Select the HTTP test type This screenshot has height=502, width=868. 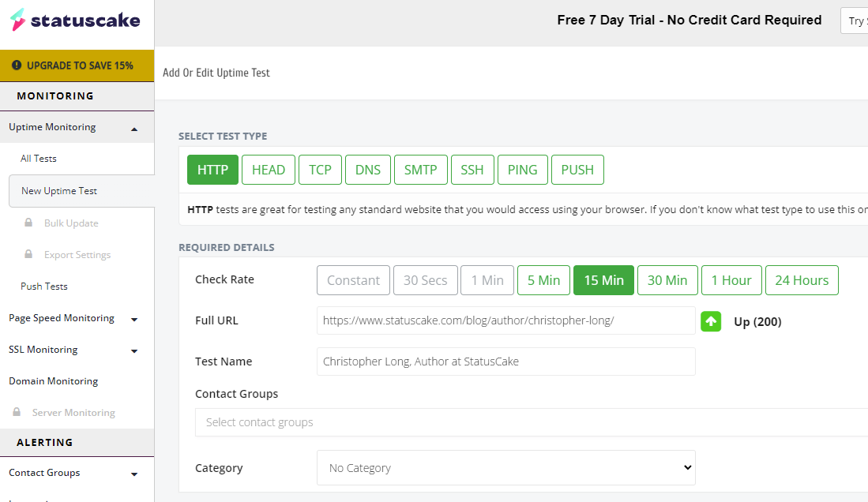click(x=212, y=170)
